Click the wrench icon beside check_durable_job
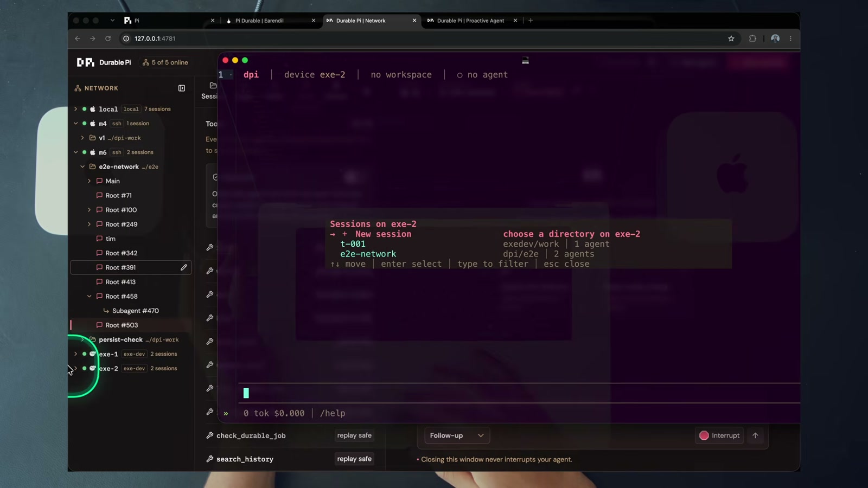This screenshot has height=488, width=868. [210, 435]
